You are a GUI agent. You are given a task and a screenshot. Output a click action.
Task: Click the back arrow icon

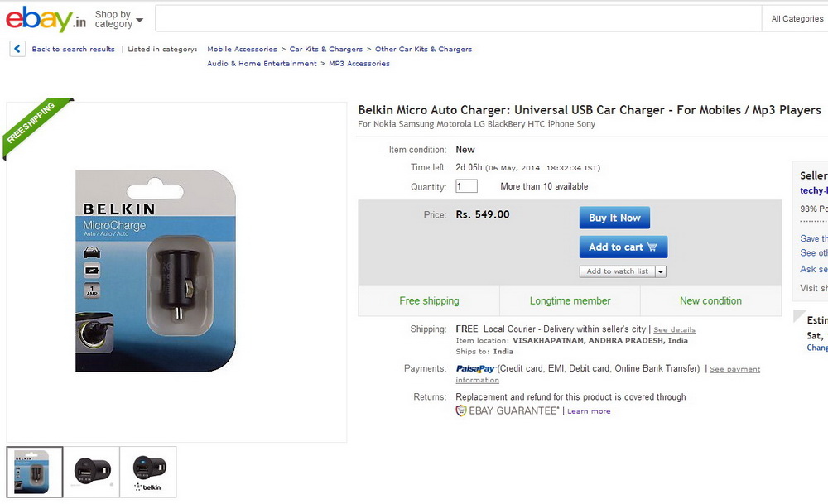17,49
